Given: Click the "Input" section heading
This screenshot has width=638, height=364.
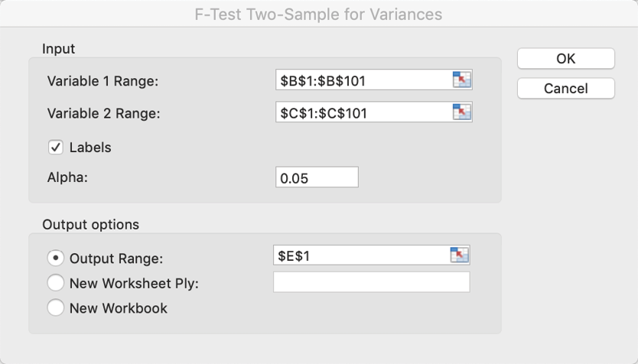Looking at the screenshot, I should [x=58, y=48].
